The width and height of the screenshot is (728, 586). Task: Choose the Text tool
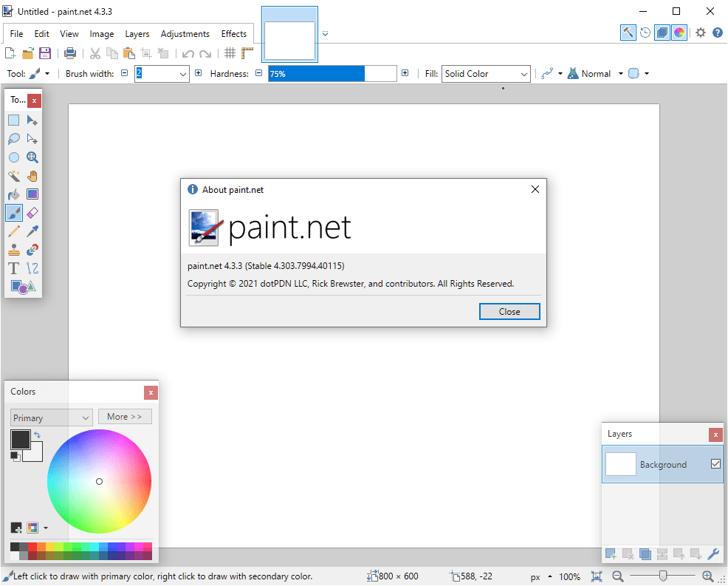click(13, 268)
